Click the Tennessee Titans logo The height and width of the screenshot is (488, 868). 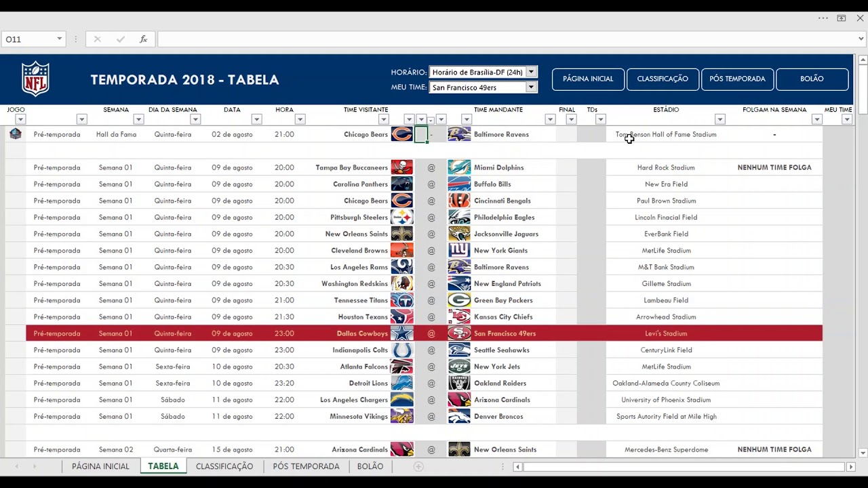pos(402,300)
